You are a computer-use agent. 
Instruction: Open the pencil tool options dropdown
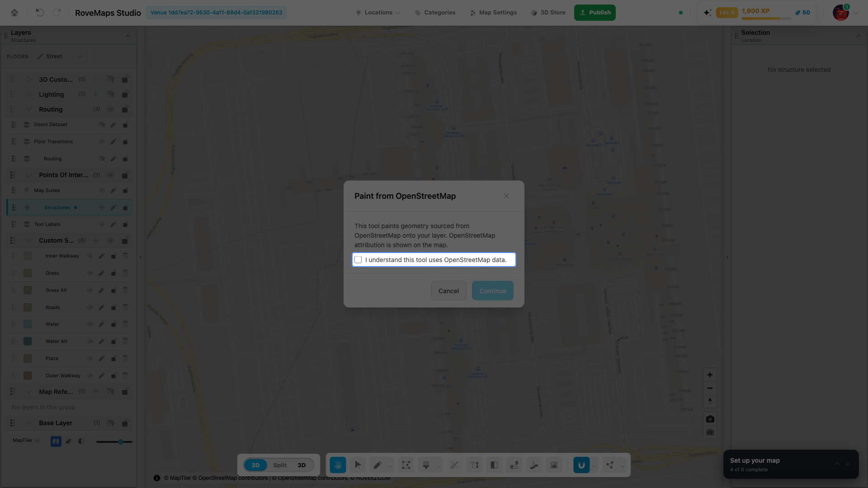point(390,466)
